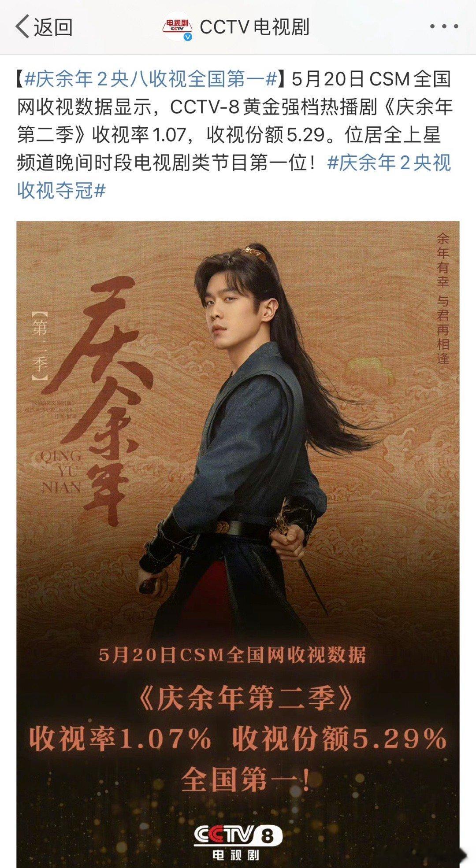Viewport: 476px width, 868px height.
Task: Tap the blue verified badge on avatar
Action: point(188,37)
